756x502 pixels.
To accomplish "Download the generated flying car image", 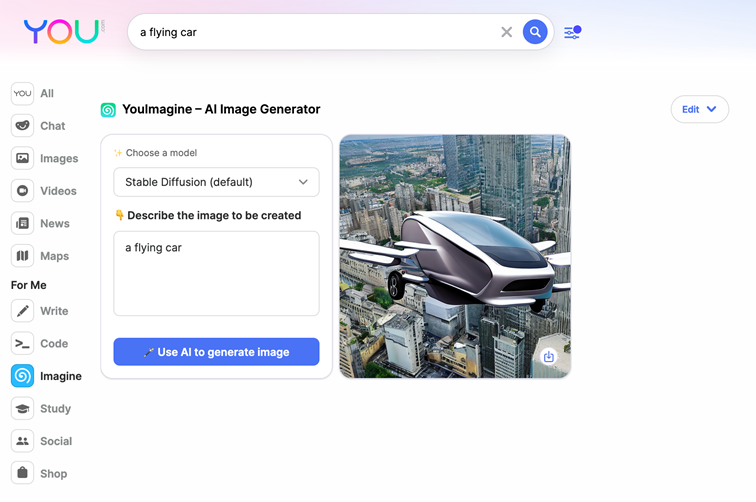I will [549, 357].
